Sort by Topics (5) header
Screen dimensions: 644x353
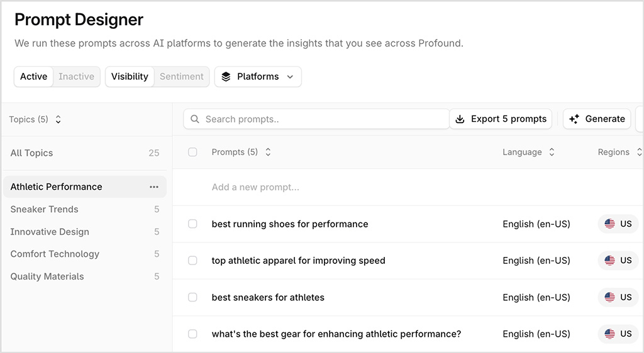pos(35,119)
